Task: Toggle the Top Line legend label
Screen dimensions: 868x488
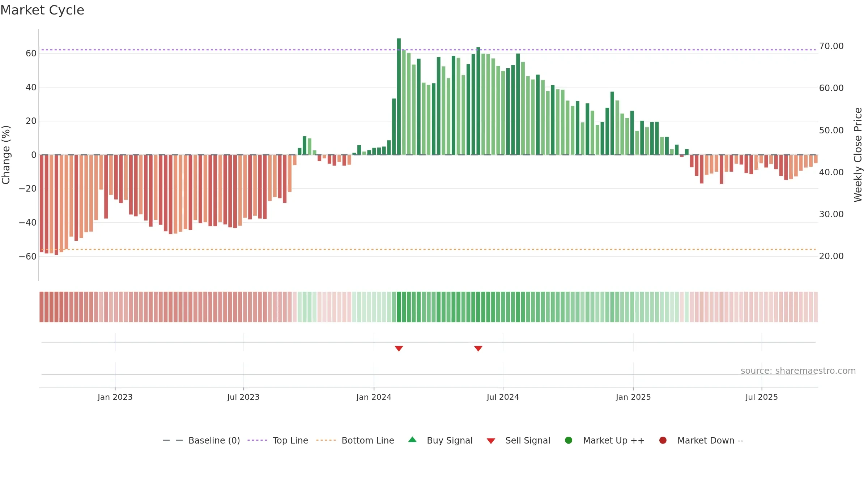Action: point(290,440)
